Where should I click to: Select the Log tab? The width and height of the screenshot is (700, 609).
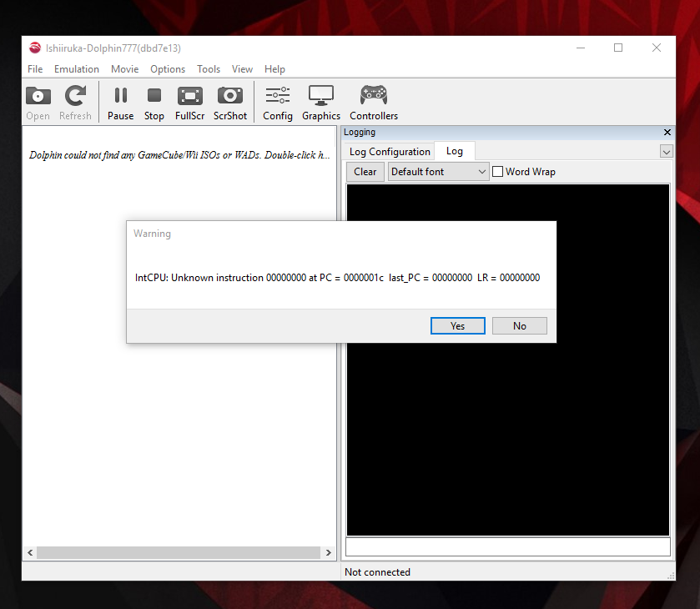[x=455, y=151]
